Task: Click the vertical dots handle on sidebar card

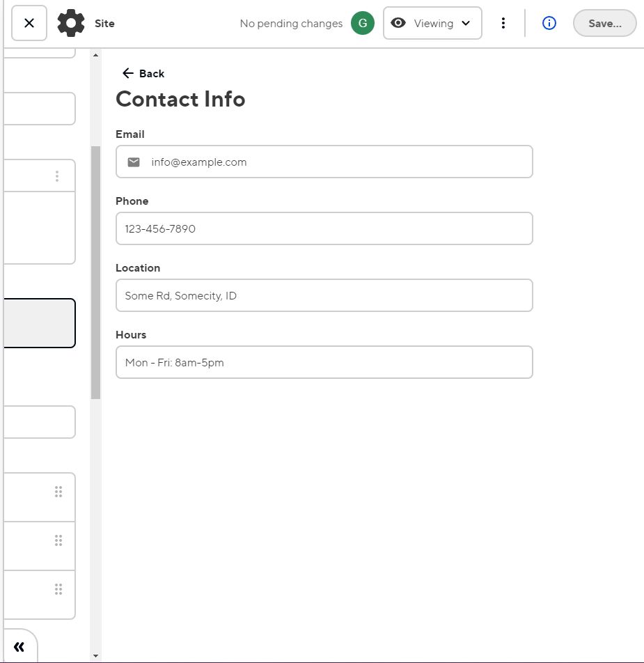Action: point(57,176)
